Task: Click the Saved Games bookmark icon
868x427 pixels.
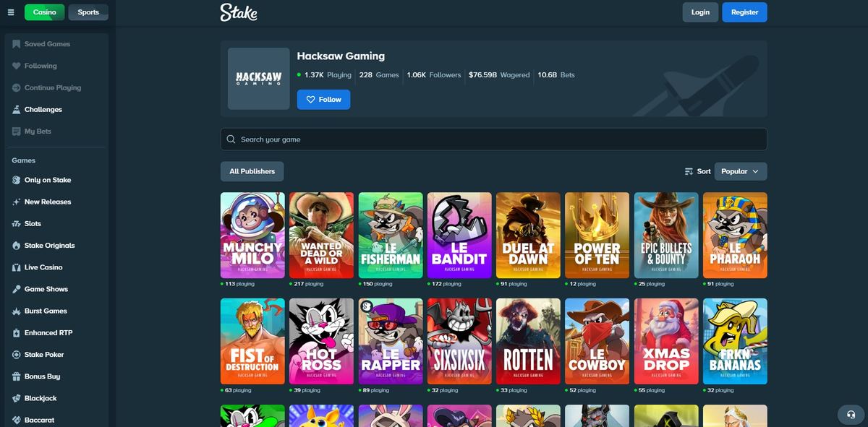Action: [x=17, y=44]
